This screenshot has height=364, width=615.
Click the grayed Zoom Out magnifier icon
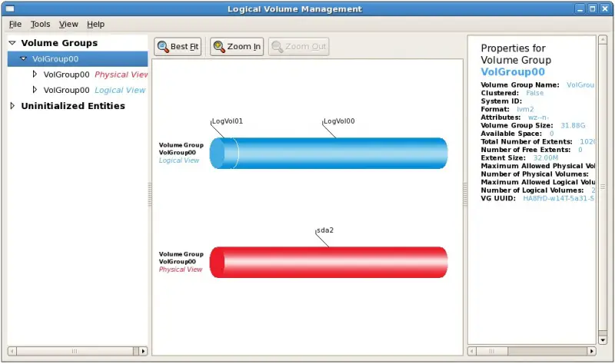point(277,47)
